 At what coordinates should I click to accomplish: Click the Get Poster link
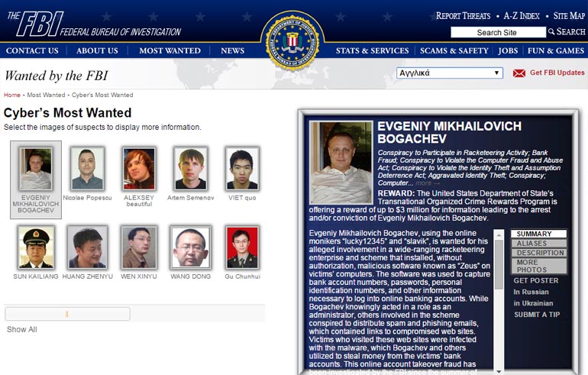tap(536, 280)
